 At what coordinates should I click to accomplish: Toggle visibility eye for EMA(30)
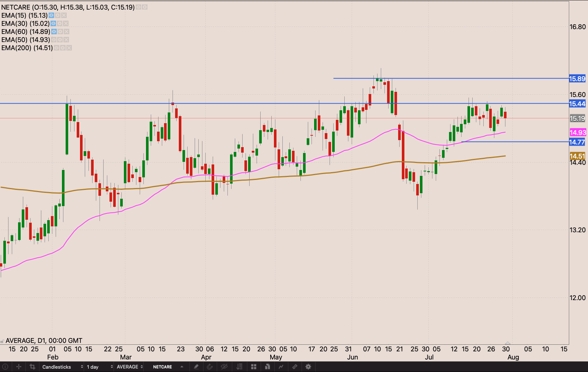[53, 24]
